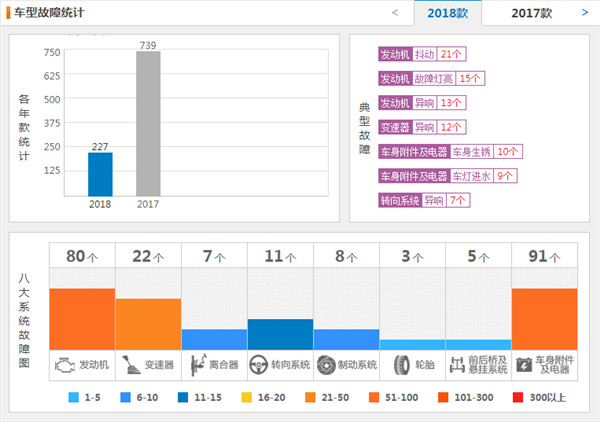Click the orange 变速器 bar showing 22个
The width and height of the screenshot is (600, 422).
(x=148, y=324)
